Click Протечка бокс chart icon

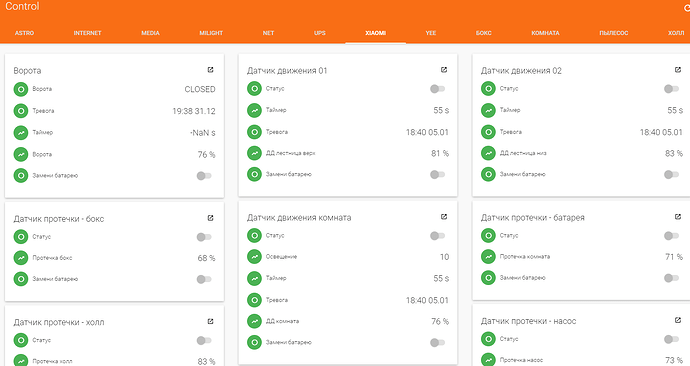tap(21, 258)
